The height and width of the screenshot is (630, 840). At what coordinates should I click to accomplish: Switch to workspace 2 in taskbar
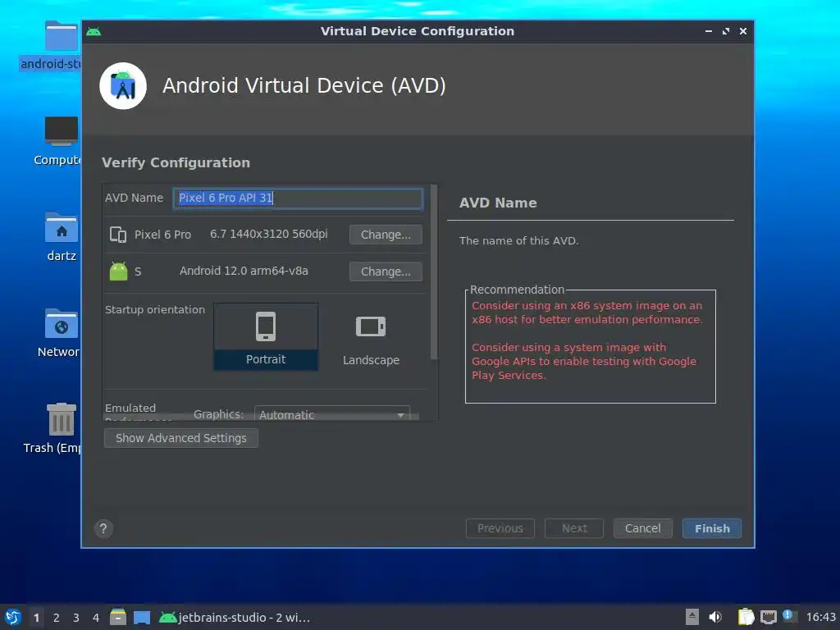(57, 618)
